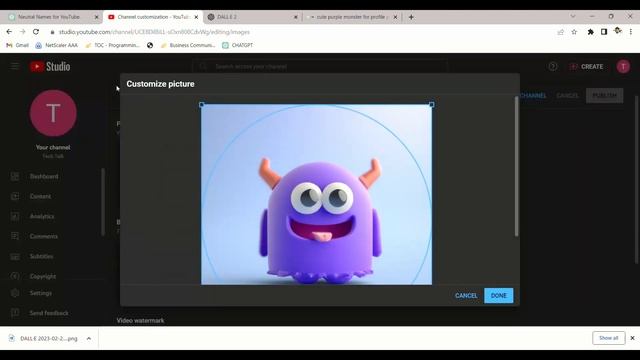Go back in the browser
640x360 pixels.
[x=9, y=31]
